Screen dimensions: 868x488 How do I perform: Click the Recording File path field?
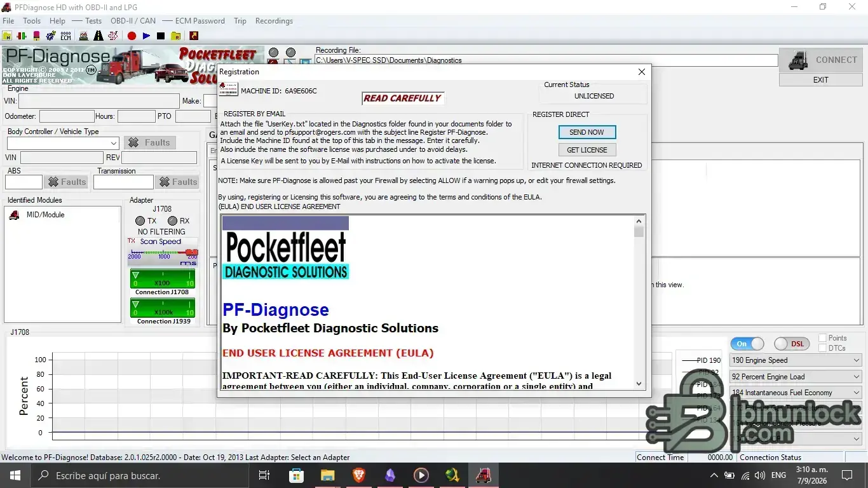tap(546, 60)
